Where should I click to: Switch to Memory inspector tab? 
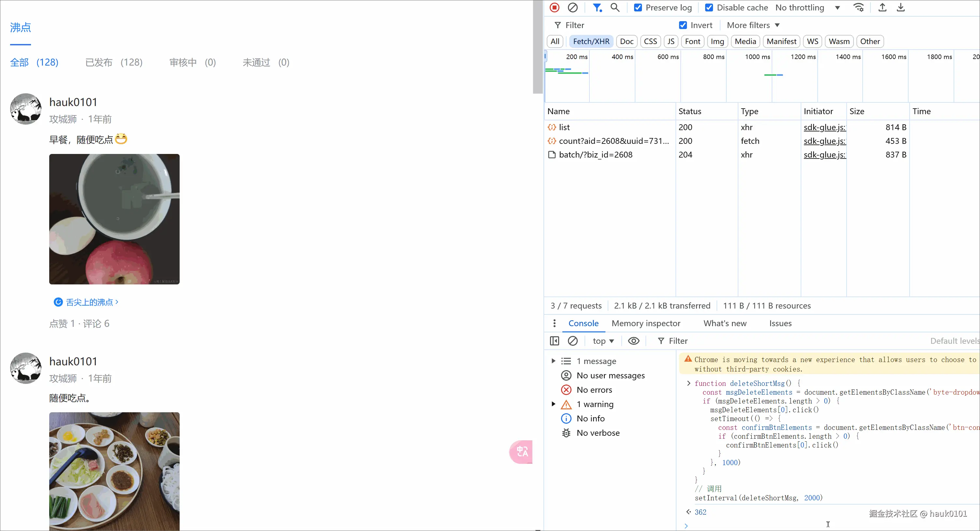coord(646,323)
